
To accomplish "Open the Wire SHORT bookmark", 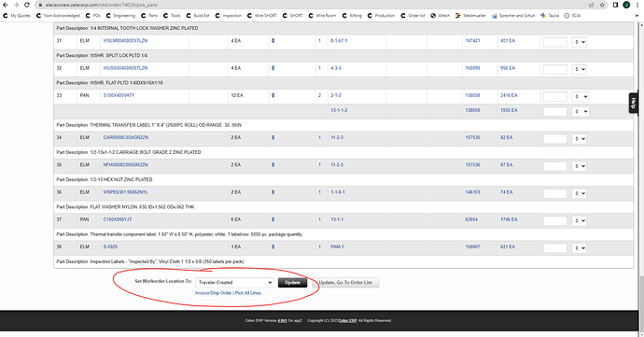I will pyautogui.click(x=262, y=16).
